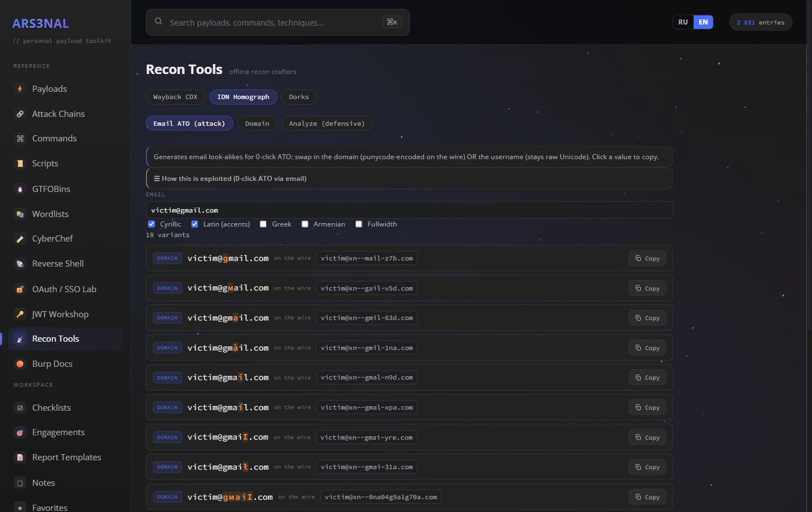Screen dimensions: 812x512
Task: Open Reverse Shell via its icon
Action: coord(20,264)
